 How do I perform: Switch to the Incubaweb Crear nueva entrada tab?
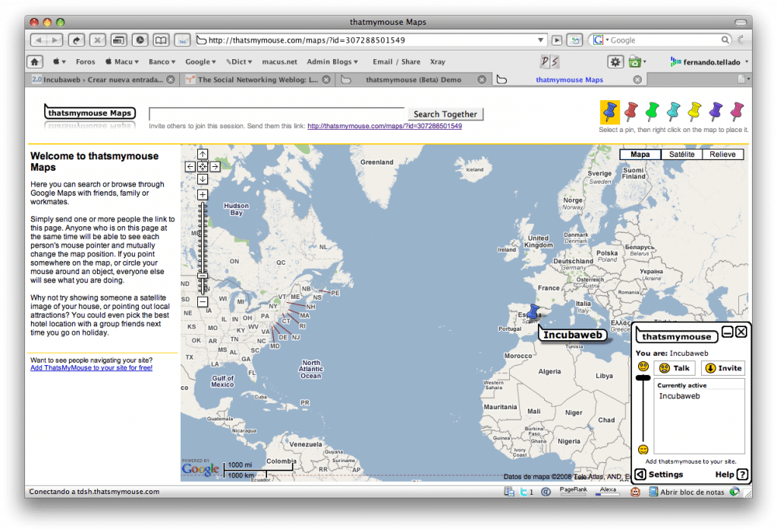[102, 80]
